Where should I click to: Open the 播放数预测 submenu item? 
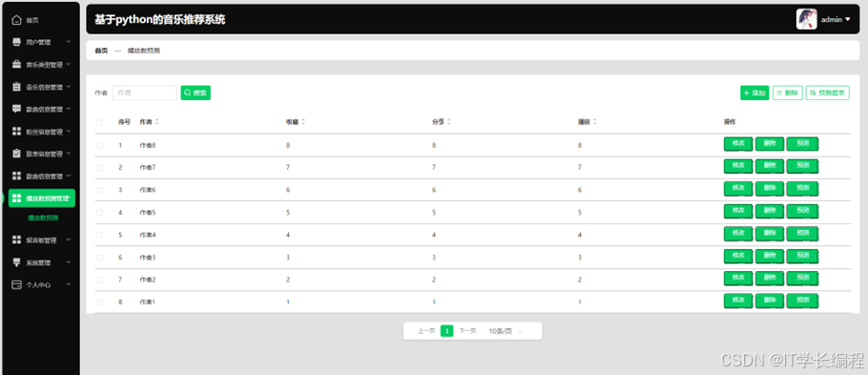[x=43, y=219]
